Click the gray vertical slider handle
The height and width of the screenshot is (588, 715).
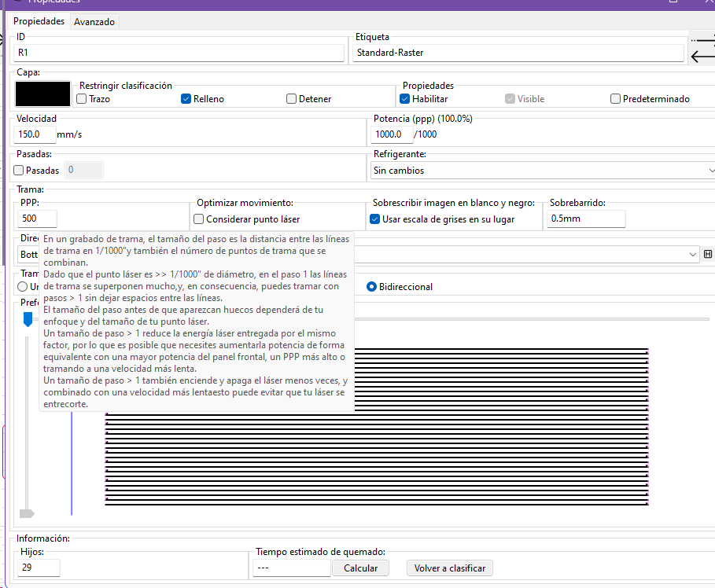click(x=27, y=513)
